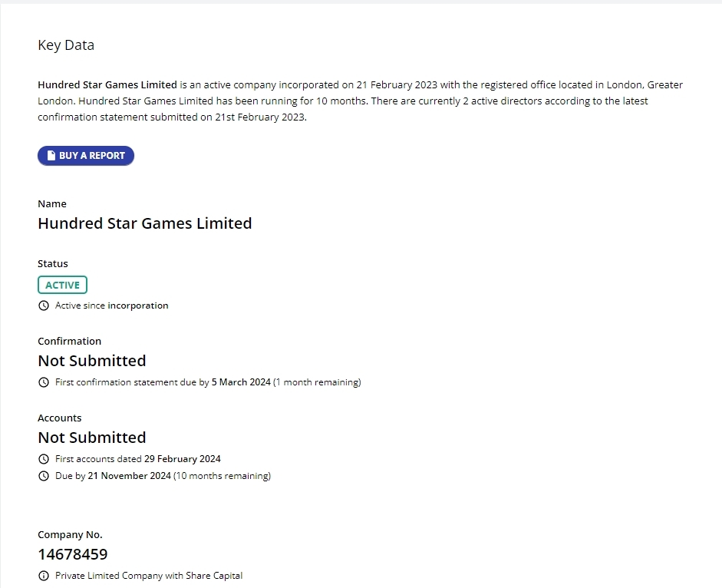722x588 pixels.
Task: Click clock icon beside Due by 21 November
Action: click(x=44, y=476)
